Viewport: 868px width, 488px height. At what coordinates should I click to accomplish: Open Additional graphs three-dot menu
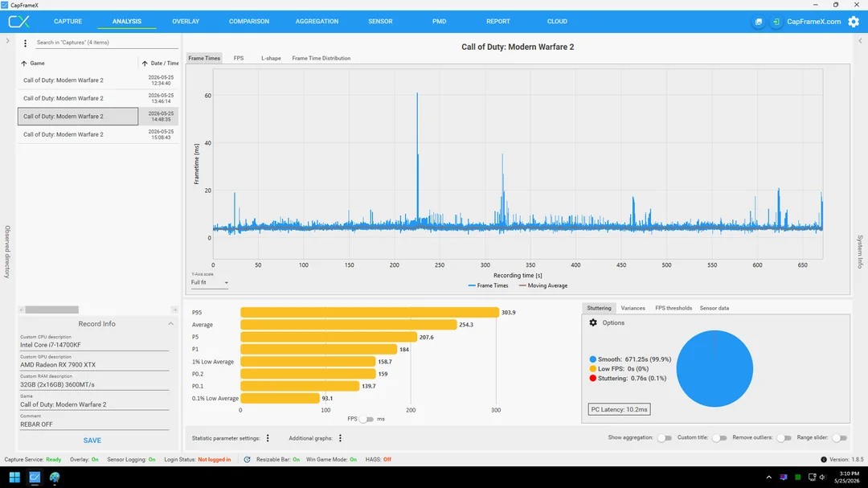(x=340, y=438)
